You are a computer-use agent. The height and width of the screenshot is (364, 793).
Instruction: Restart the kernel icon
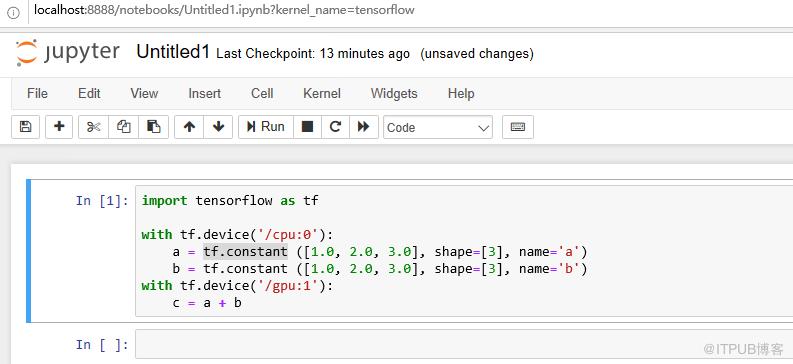click(x=335, y=127)
